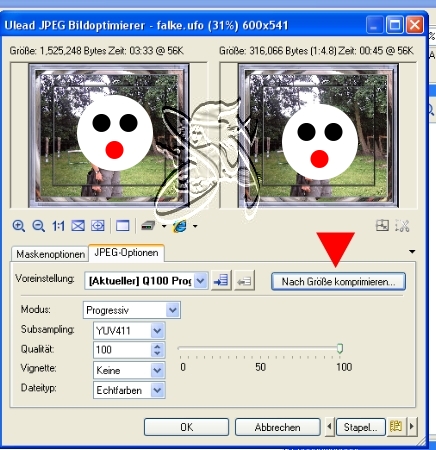The width and height of the screenshot is (436, 450).
Task: Click Nach Größe komprimieren button
Action: point(338,281)
